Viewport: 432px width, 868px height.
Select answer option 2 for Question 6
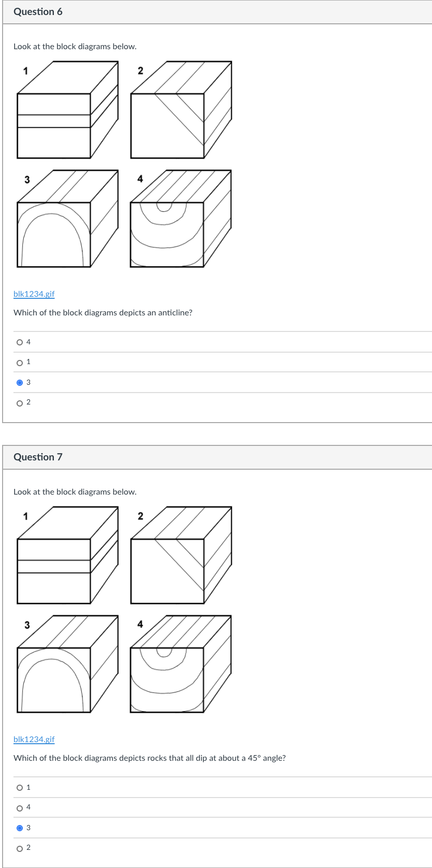pos(19,402)
